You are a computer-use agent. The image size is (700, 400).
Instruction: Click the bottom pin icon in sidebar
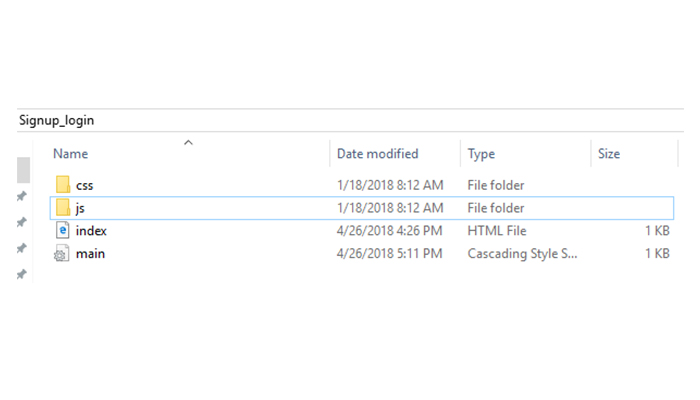point(21,274)
